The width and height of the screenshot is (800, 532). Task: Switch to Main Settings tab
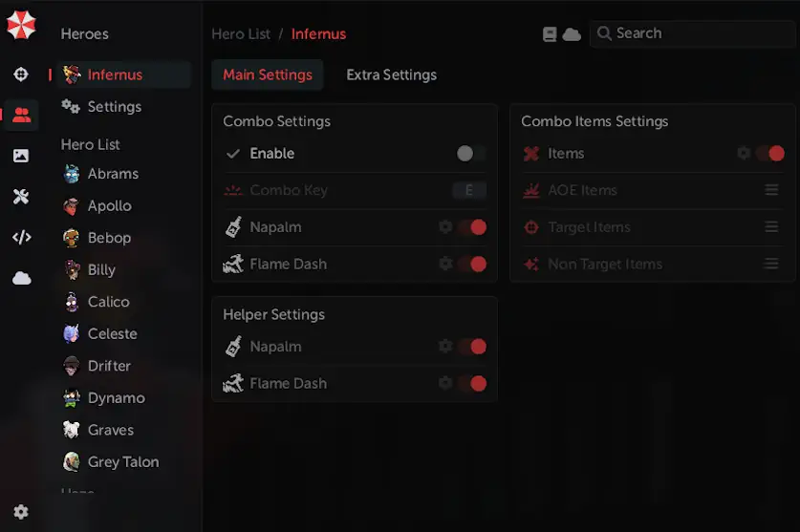(x=268, y=75)
